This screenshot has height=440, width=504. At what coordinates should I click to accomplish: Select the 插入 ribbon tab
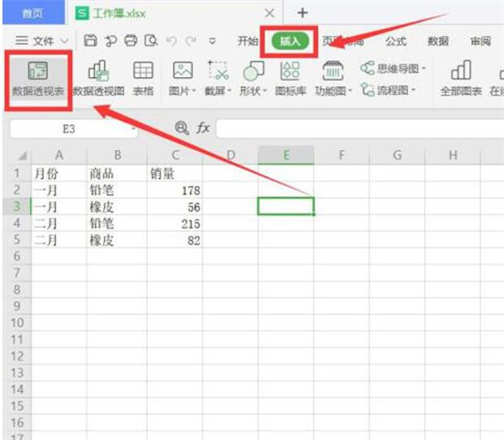click(x=290, y=41)
